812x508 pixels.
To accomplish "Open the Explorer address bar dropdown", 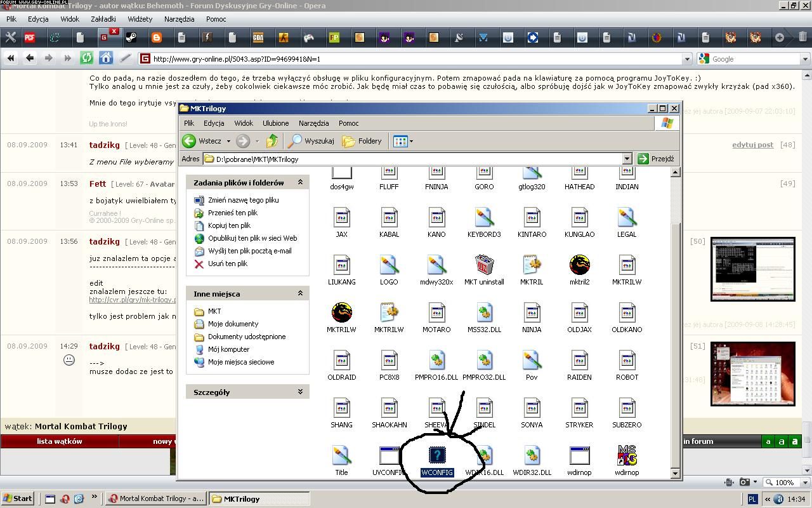I will 627,159.
